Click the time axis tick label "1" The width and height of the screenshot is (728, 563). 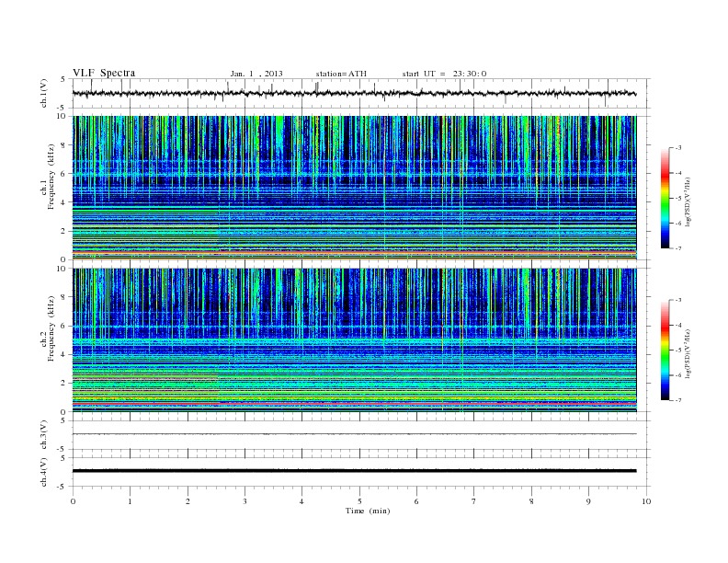coord(130,501)
